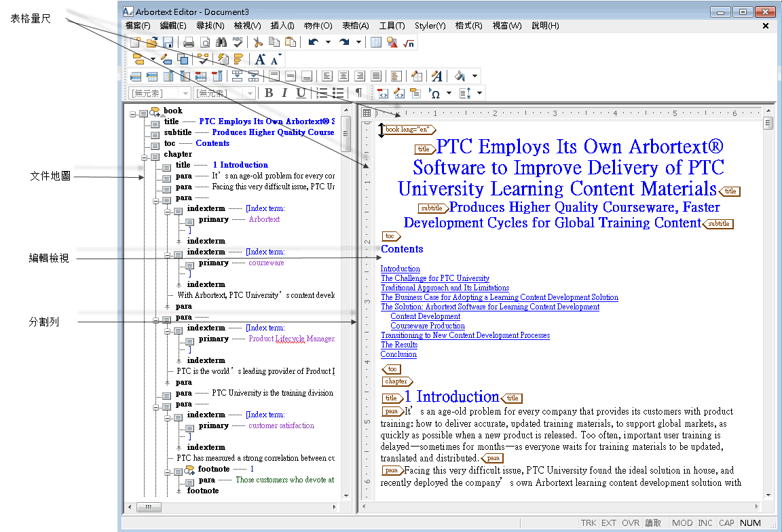Click the increase font size icon
The image size is (782, 532).
(260, 59)
